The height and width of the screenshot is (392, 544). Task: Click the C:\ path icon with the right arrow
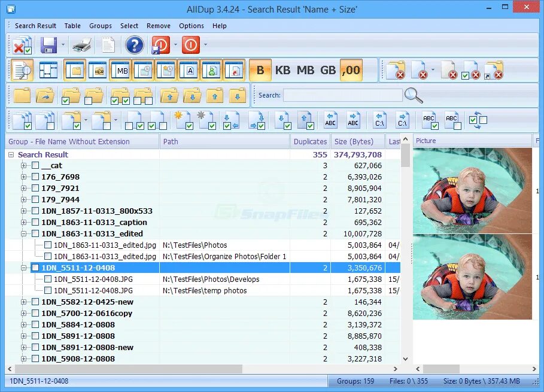tap(402, 120)
